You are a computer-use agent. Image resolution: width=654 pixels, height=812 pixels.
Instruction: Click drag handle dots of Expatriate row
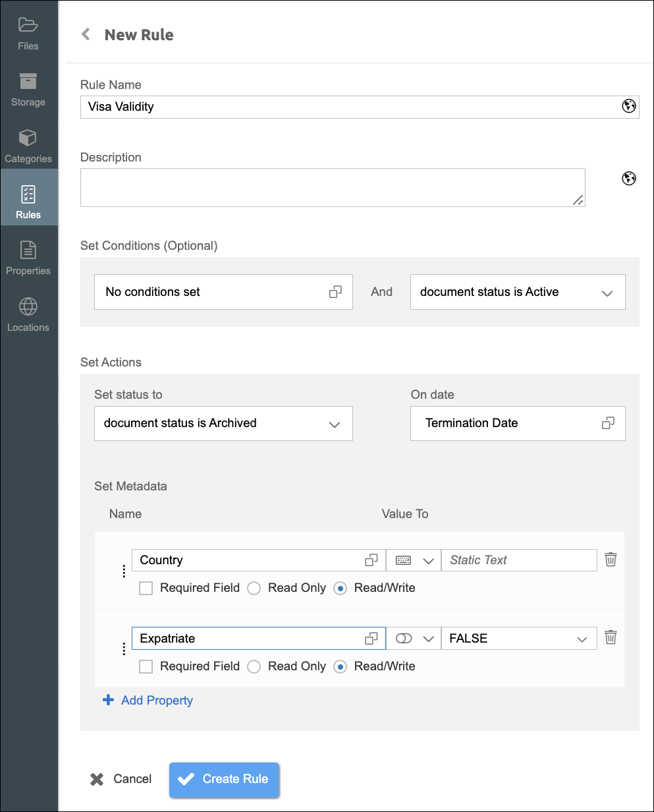124,649
